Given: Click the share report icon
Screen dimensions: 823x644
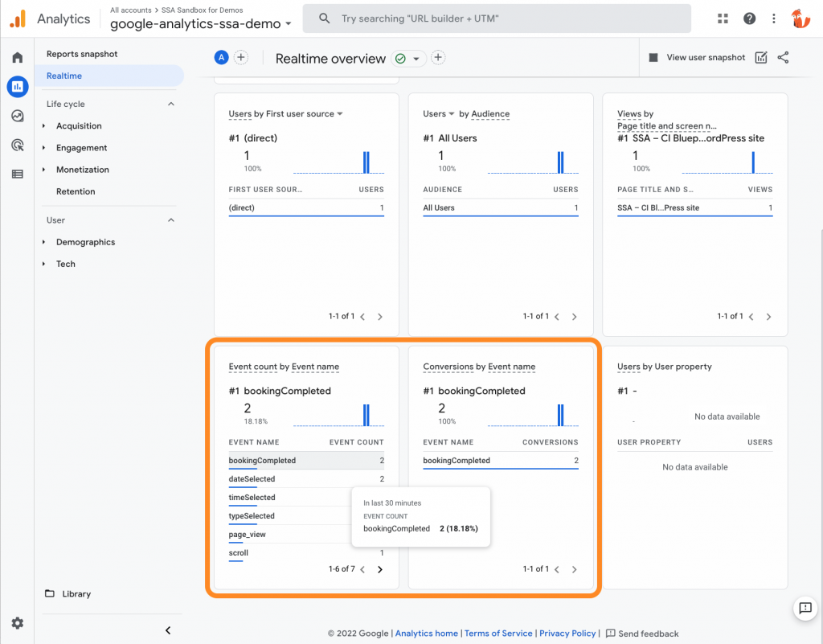Looking at the screenshot, I should 783,58.
